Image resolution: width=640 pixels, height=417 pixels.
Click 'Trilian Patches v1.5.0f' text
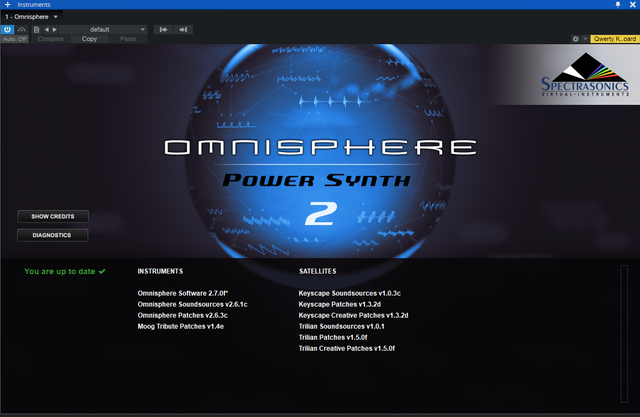(333, 337)
